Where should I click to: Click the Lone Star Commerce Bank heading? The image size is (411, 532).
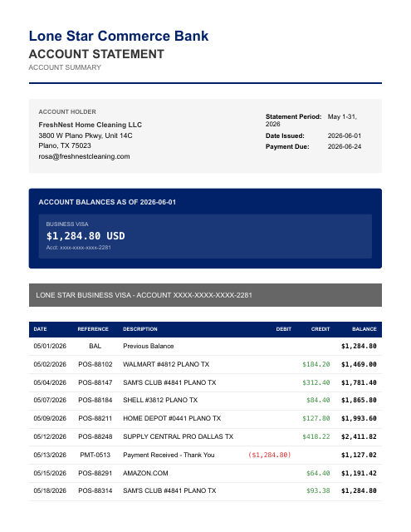[x=119, y=36]
